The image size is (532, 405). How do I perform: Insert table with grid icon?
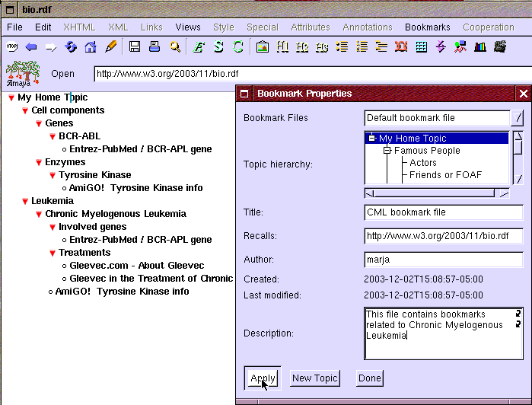[x=421, y=47]
